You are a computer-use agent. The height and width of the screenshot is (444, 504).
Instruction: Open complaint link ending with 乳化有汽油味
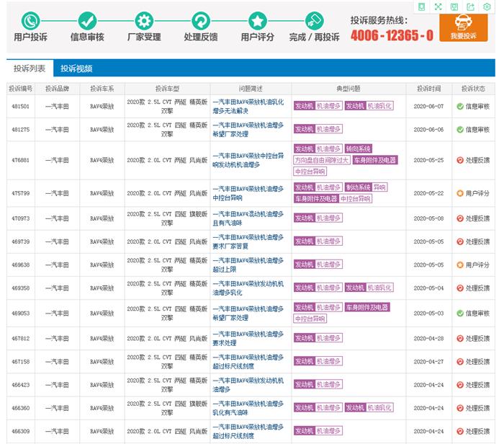click(248, 408)
